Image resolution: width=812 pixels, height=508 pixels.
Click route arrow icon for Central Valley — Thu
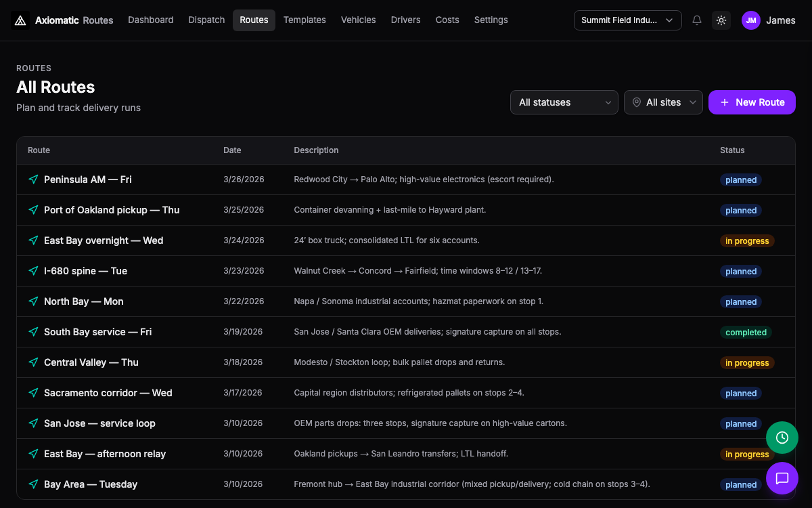click(33, 362)
